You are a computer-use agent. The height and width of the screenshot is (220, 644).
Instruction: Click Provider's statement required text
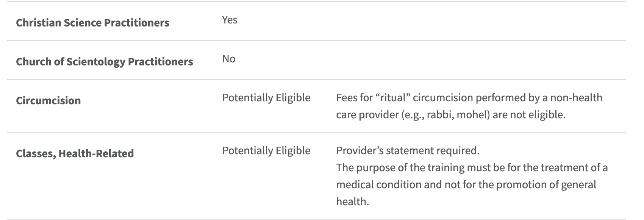tap(408, 151)
